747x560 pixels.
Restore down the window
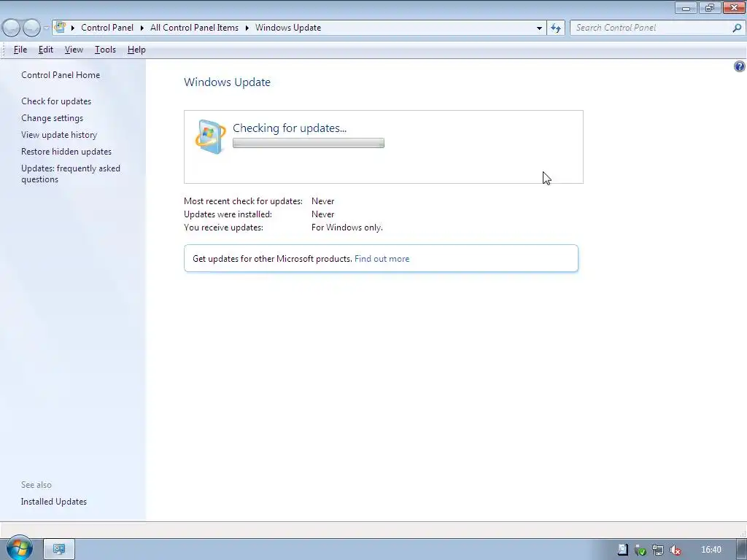click(710, 7)
